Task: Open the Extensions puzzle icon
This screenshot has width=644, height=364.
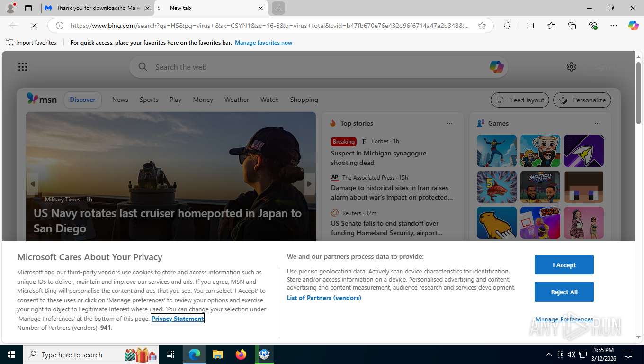Action: coord(507,26)
